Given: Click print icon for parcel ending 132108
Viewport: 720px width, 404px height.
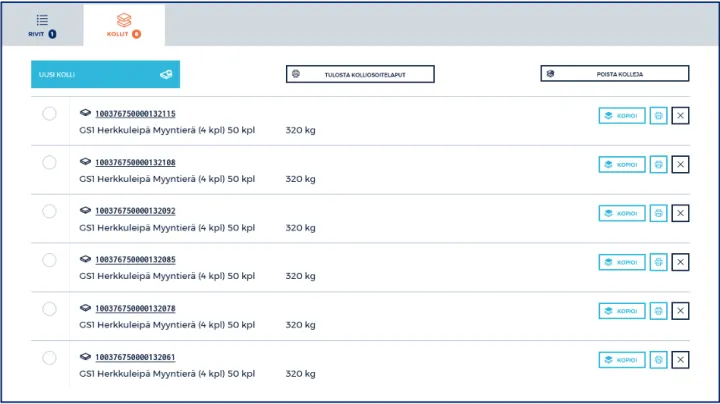Looking at the screenshot, I should click(658, 165).
